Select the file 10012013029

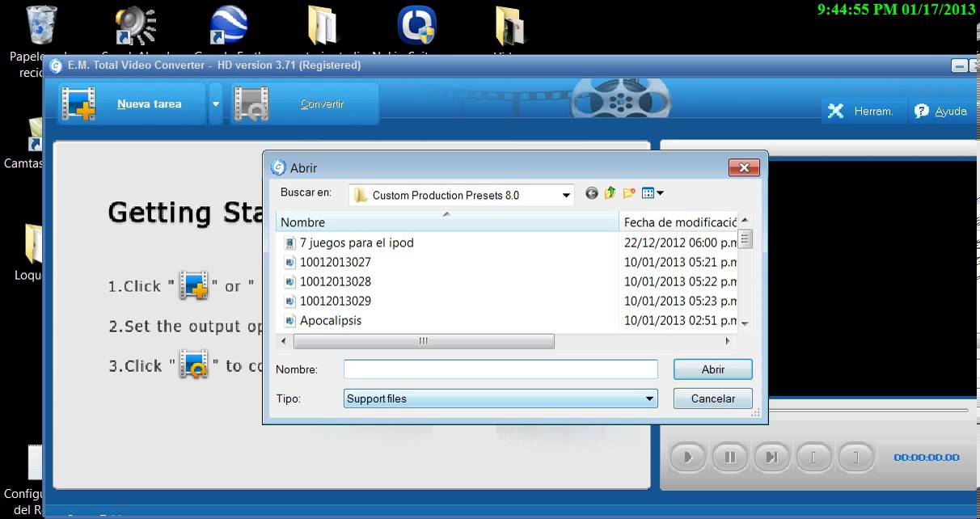(336, 301)
